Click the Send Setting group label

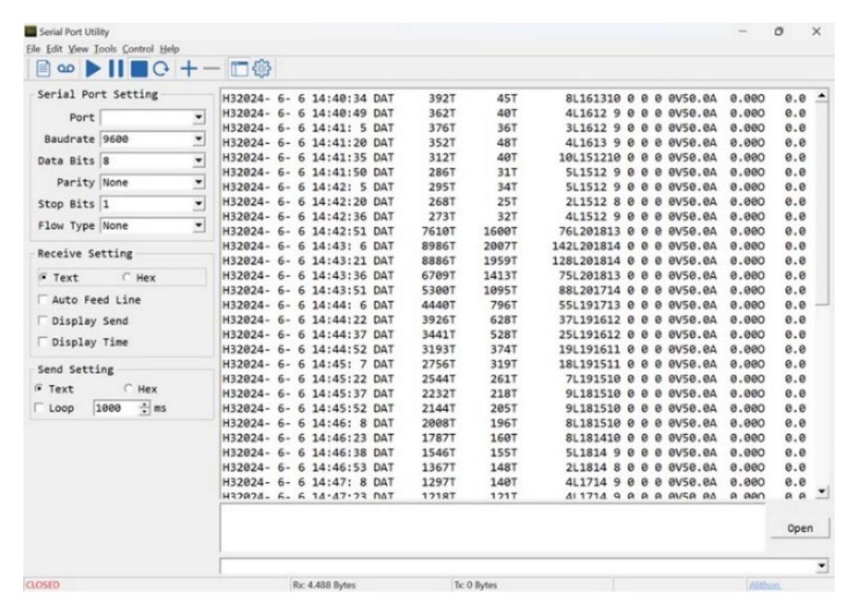coord(75,369)
